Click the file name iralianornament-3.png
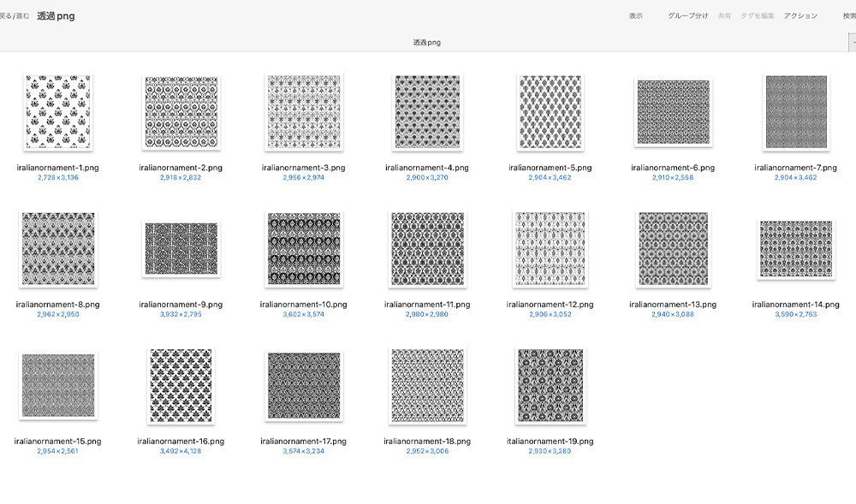 (x=304, y=168)
